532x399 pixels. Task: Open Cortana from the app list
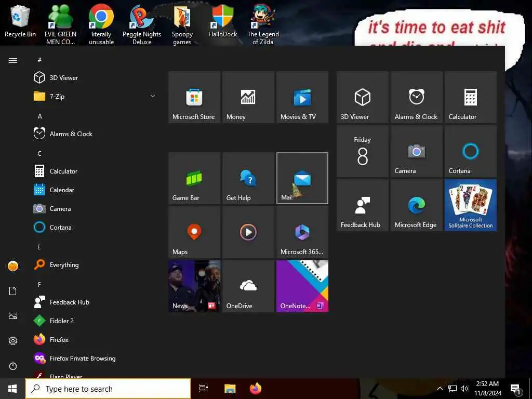95,227
